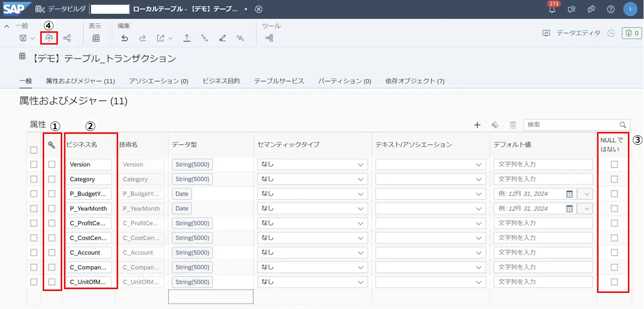Viewport: 644px width, 309px height.
Task: Click the list arrows icon in edit group
Action: coord(240,38)
